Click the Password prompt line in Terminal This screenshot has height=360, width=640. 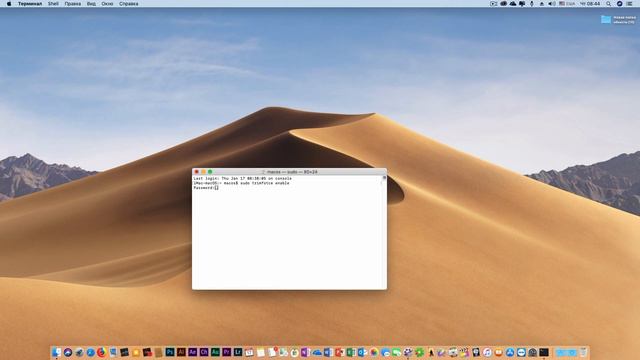(206, 188)
